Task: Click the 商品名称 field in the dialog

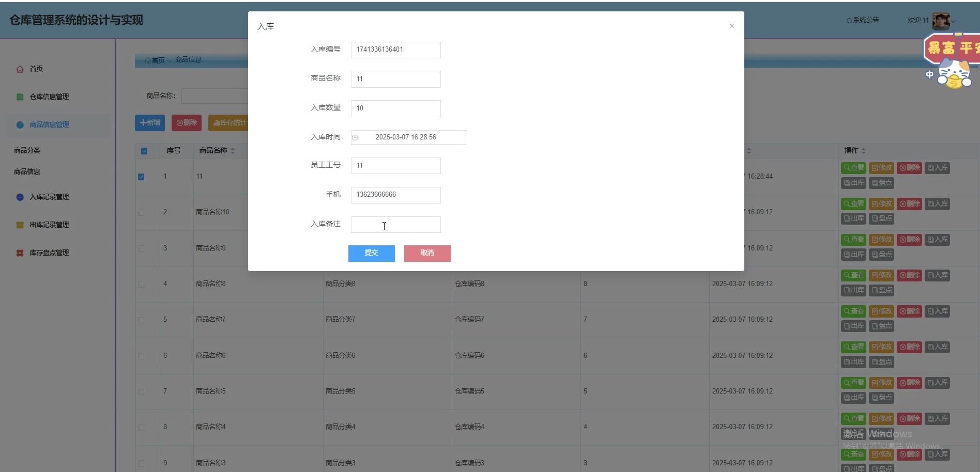Action: pos(396,79)
